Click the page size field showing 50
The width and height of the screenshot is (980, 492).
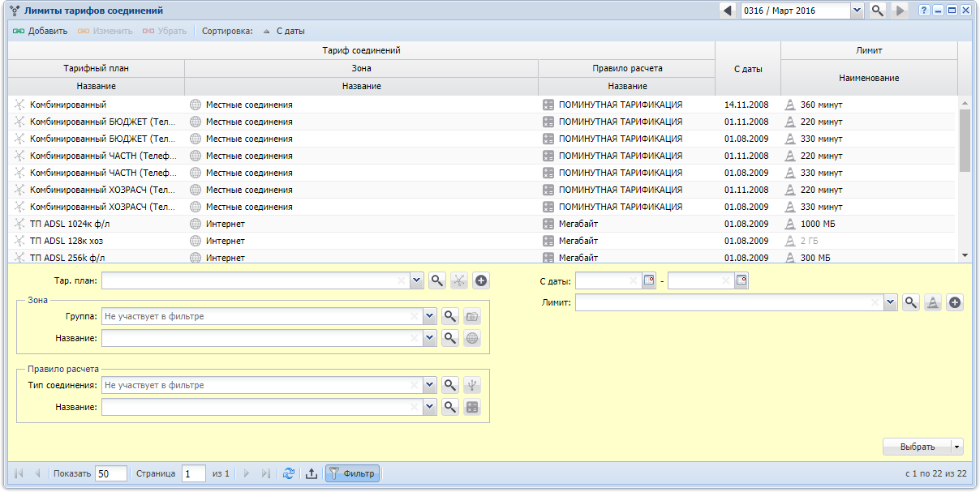point(111,473)
